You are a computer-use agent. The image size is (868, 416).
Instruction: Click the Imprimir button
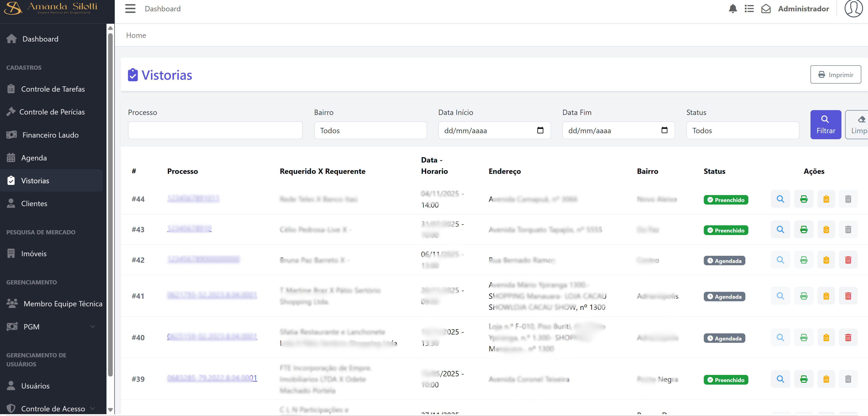835,74
